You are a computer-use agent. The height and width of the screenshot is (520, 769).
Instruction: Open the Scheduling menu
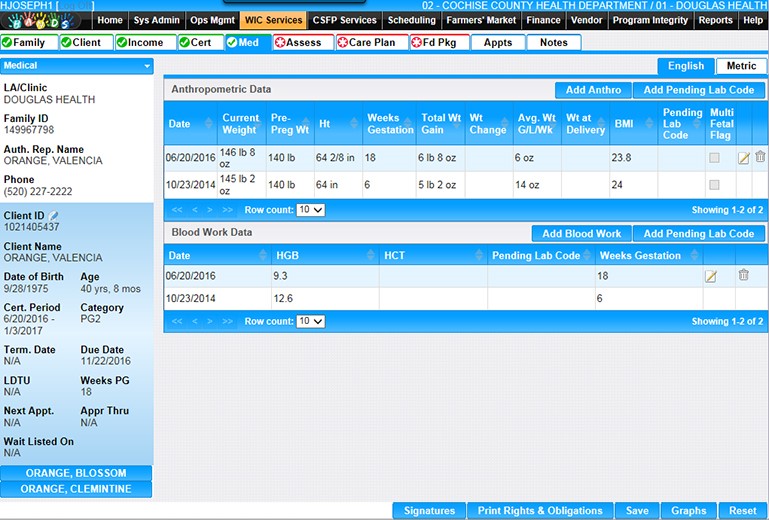(x=411, y=20)
